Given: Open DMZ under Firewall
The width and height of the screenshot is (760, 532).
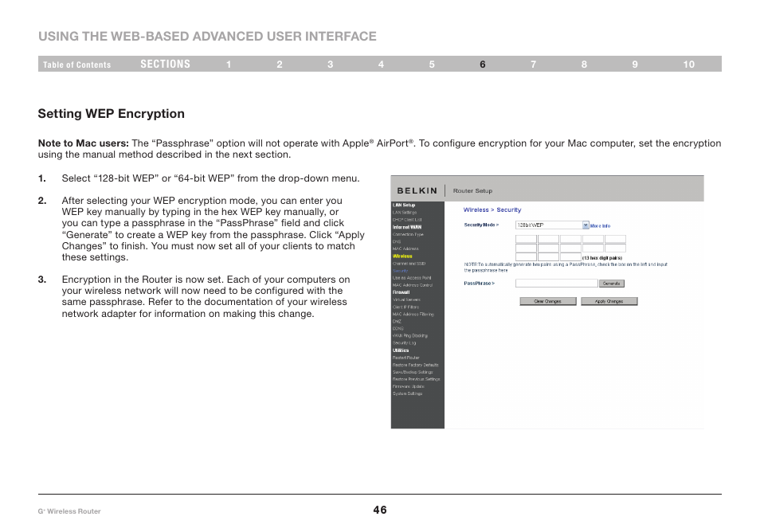Looking at the screenshot, I should 397,322.
